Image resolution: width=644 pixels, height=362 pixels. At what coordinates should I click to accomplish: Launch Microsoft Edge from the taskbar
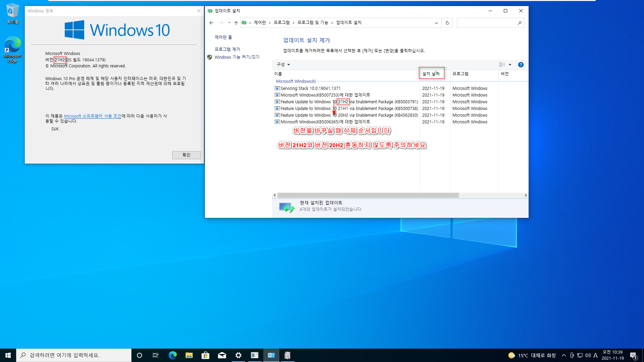[x=172, y=355]
